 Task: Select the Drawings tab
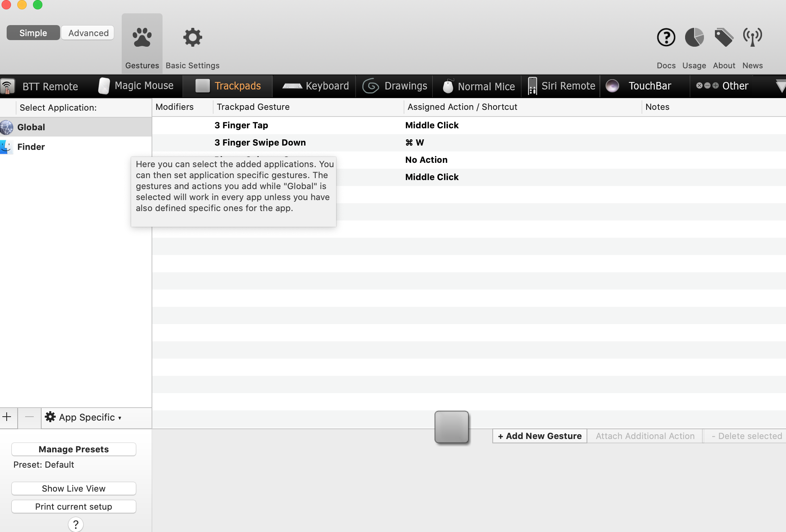(x=395, y=86)
